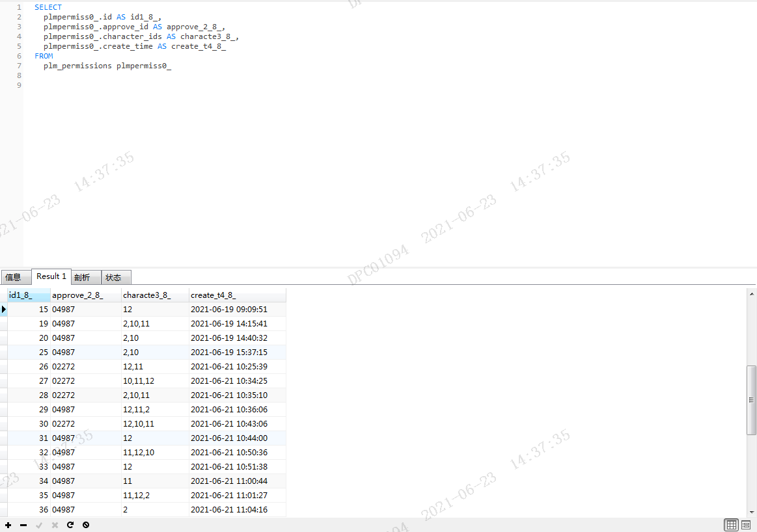This screenshot has height=532, width=757.
Task: Click the vertical scrollbar thumb
Action: tap(751, 401)
